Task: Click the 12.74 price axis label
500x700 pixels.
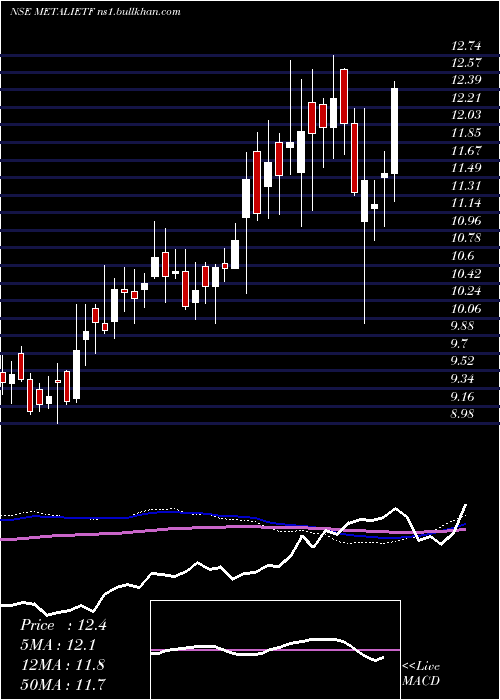Action: pos(466,45)
